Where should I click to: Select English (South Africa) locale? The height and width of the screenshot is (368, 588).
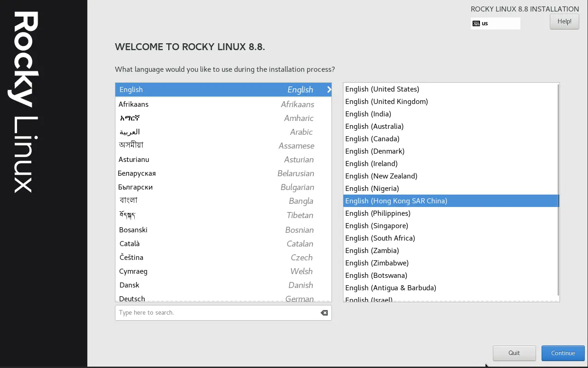pos(450,238)
